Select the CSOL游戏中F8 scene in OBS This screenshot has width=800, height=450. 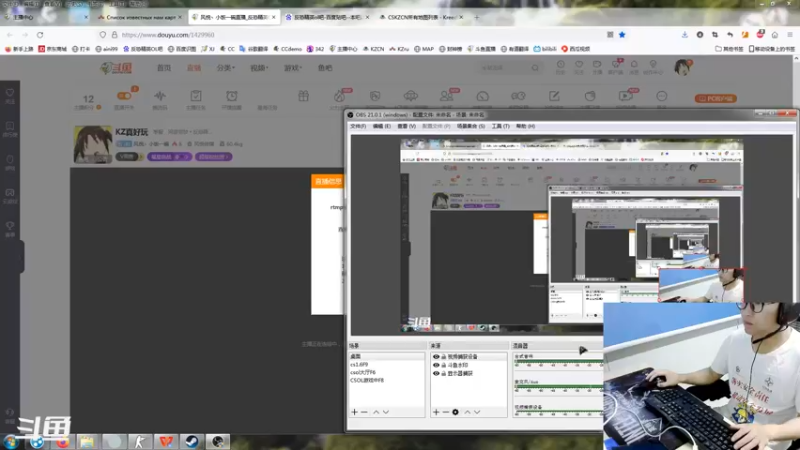387,381
